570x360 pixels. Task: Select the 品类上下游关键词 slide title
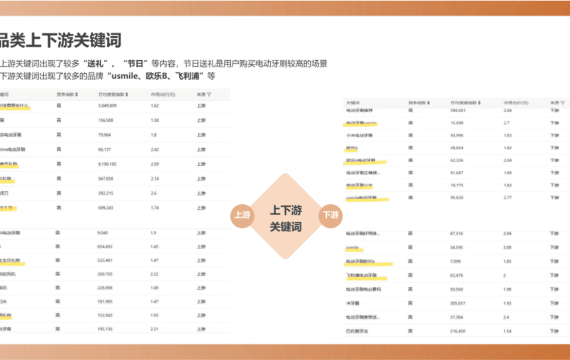(60, 40)
